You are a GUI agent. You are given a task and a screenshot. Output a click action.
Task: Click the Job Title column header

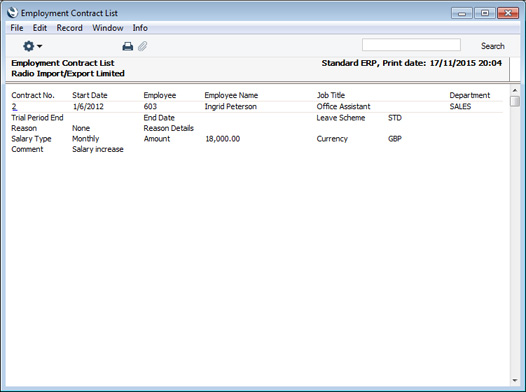point(331,95)
